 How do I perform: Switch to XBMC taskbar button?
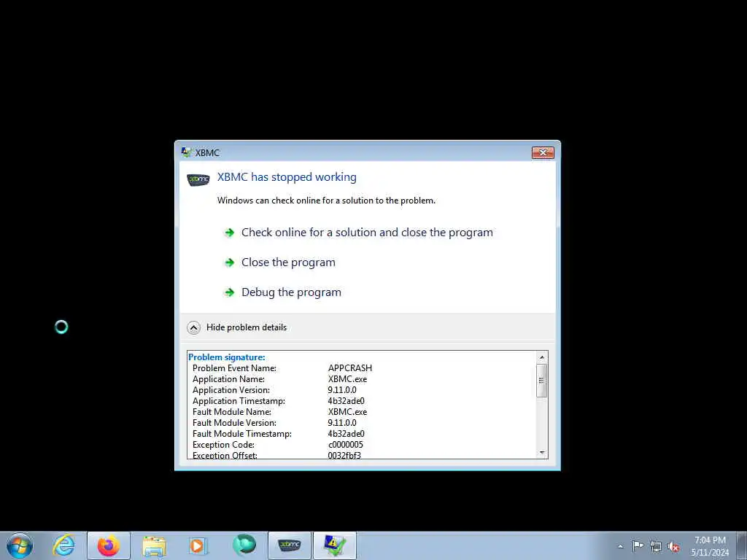[x=289, y=545]
